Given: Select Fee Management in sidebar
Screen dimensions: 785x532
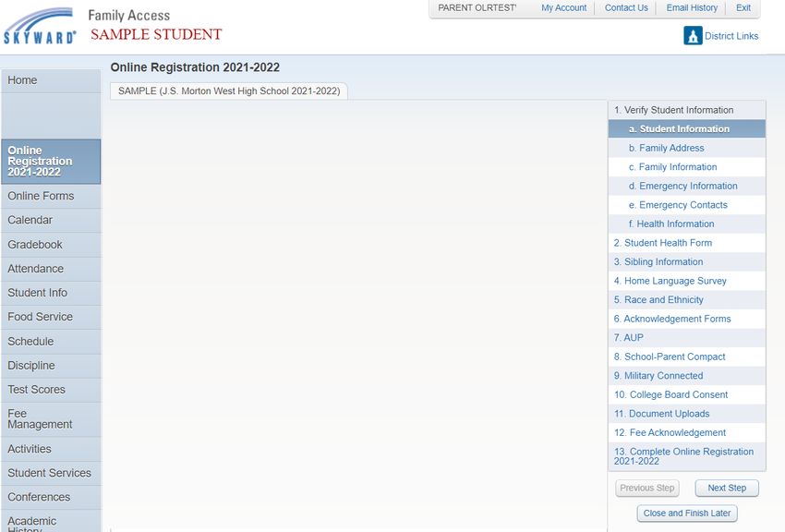Looking at the screenshot, I should pyautogui.click(x=50, y=419).
